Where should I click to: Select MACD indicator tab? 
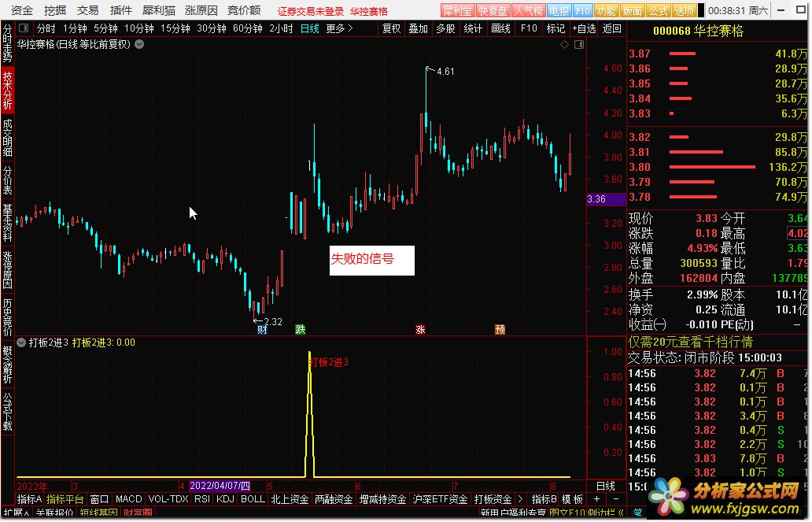click(x=128, y=499)
